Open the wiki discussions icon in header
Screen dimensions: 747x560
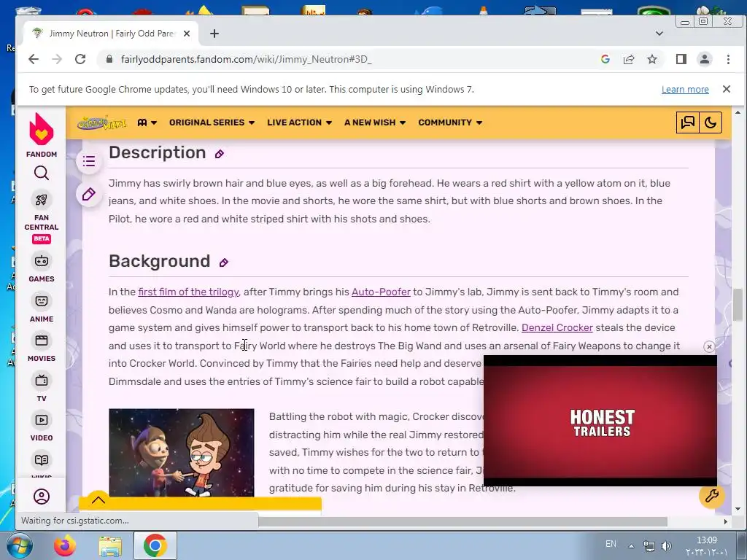click(687, 122)
